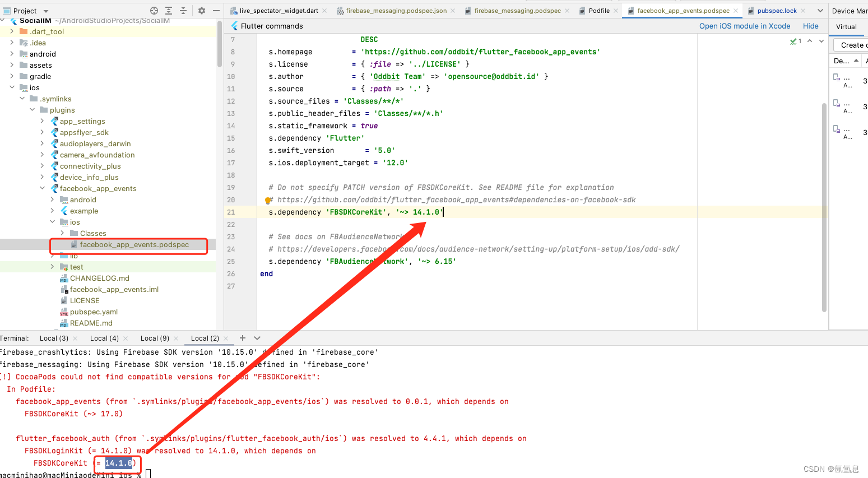Expand the .dart_tool folder
Screen dimensions: 868x478
point(12,31)
